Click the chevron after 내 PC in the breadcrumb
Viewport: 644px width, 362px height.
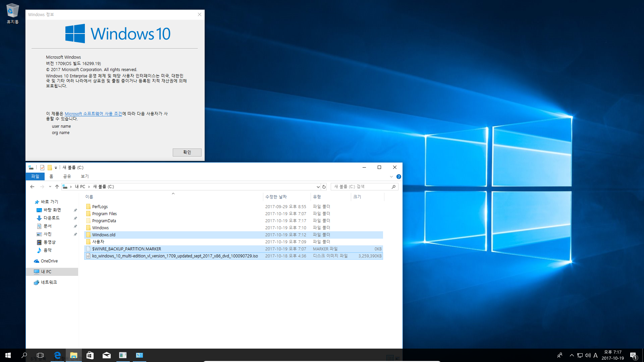click(x=89, y=187)
